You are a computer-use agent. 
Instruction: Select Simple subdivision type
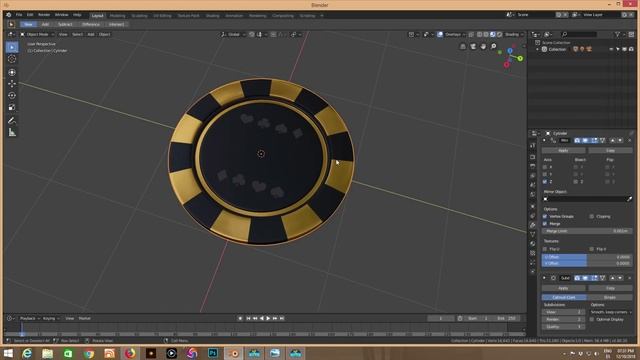[x=610, y=297]
